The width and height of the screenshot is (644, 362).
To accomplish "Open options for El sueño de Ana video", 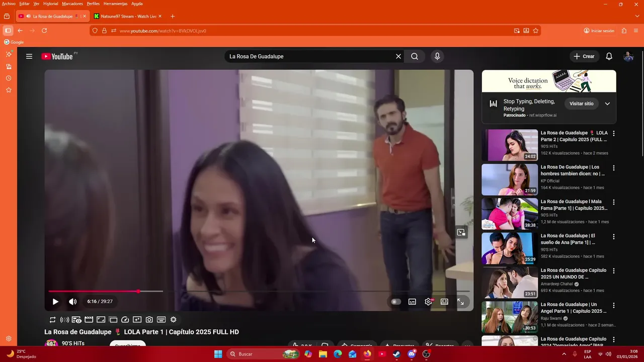I will pos(613,236).
